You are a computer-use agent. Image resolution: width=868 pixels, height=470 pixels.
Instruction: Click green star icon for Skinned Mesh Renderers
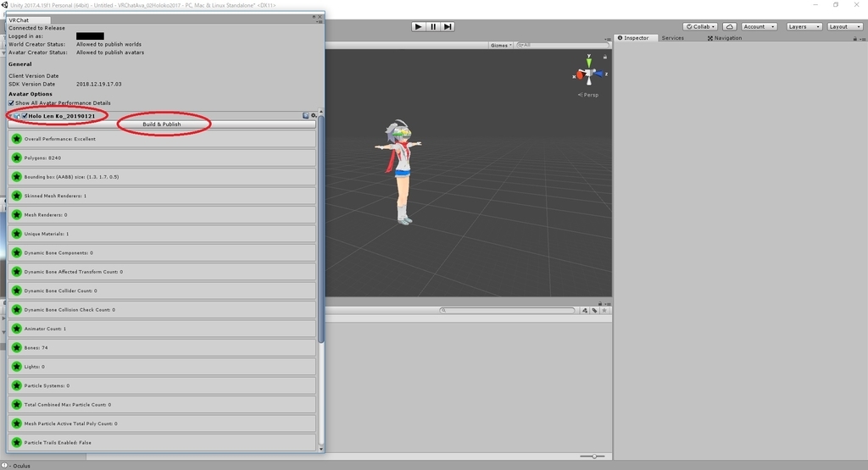click(x=17, y=196)
